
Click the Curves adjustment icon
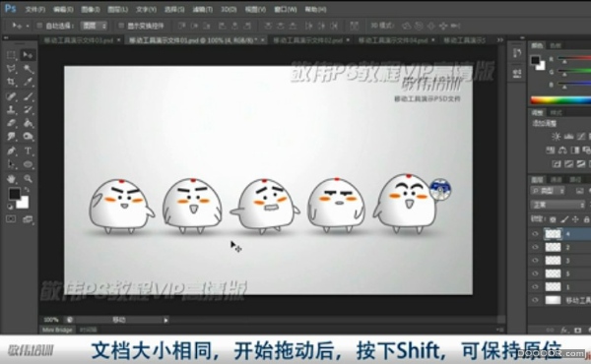[581, 137]
